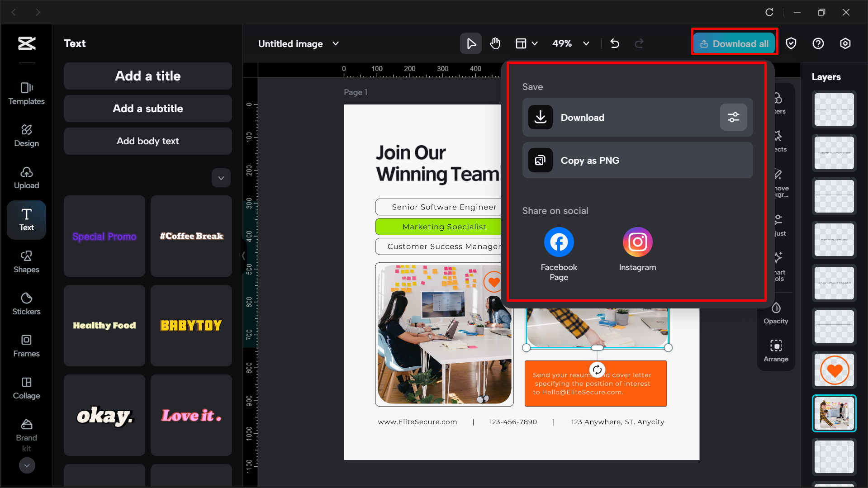The height and width of the screenshot is (488, 868).
Task: Open the zoom level dropdown
Action: (586, 43)
